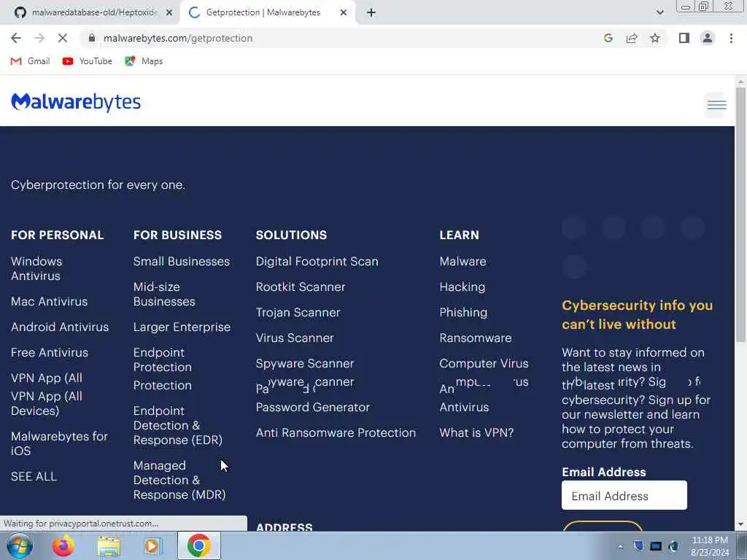Open Larger Enterprise link
Viewport: 747px width, 560px height.
[182, 327]
